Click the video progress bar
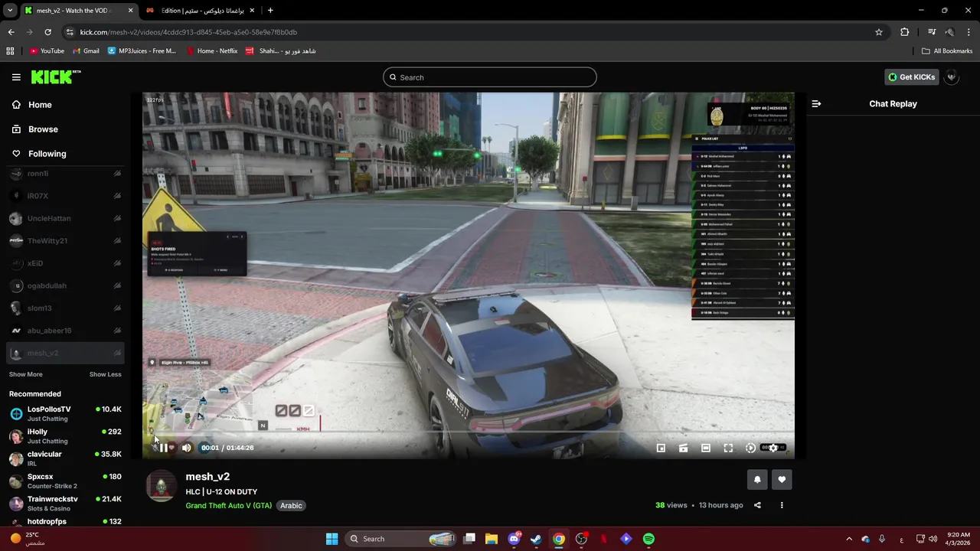980x551 pixels. (x=468, y=432)
